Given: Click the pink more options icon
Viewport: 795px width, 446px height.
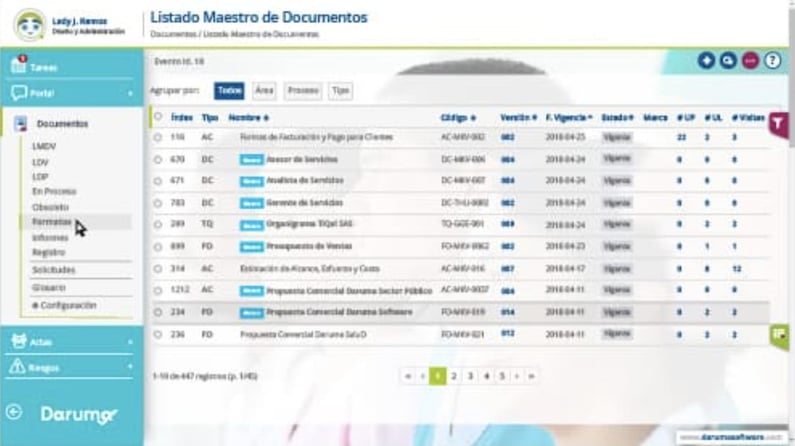Looking at the screenshot, I should [750, 61].
